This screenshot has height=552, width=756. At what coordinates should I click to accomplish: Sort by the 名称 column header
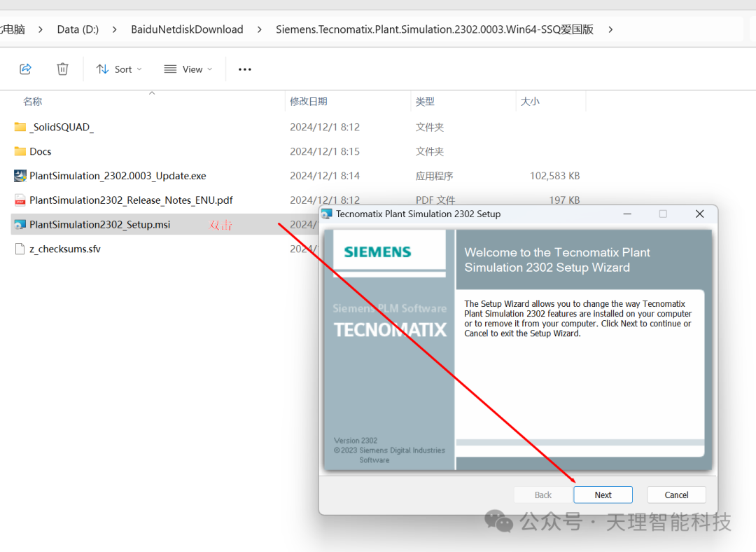tap(33, 102)
